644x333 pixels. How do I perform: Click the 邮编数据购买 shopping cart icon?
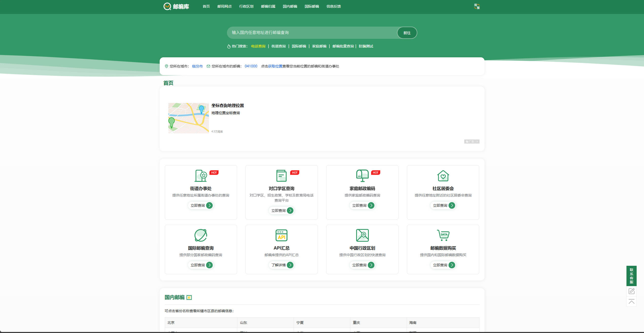click(443, 235)
